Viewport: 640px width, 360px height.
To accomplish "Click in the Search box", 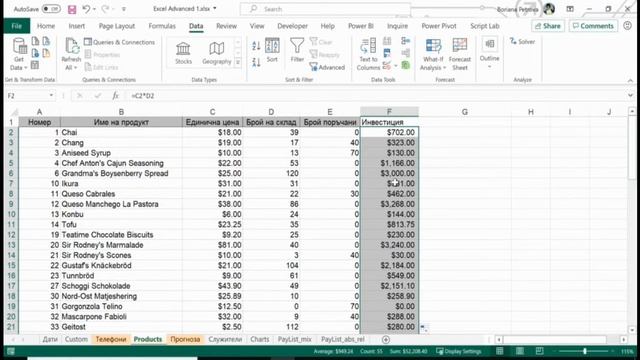I will click(x=325, y=9).
